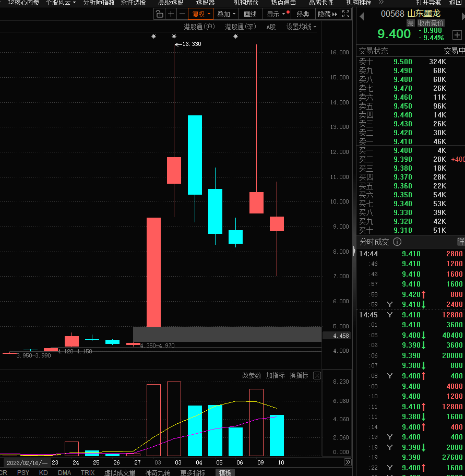
Task: Click the 改参数 link
Action: pos(252,376)
